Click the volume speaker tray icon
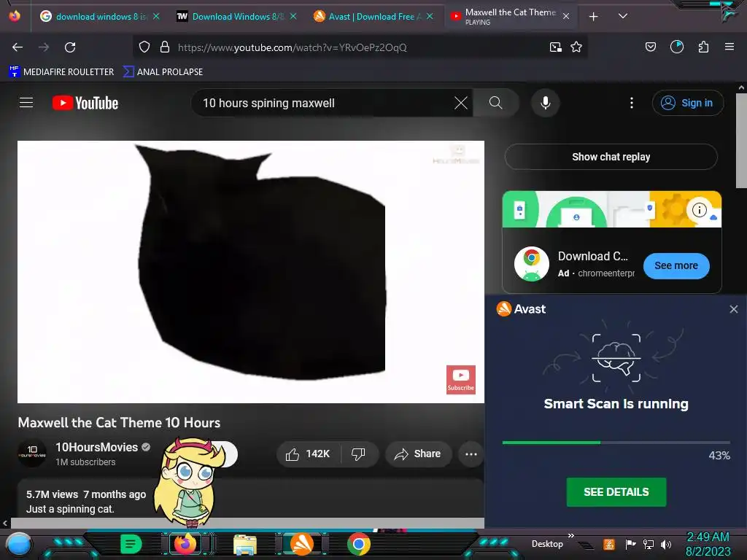 tap(666, 544)
